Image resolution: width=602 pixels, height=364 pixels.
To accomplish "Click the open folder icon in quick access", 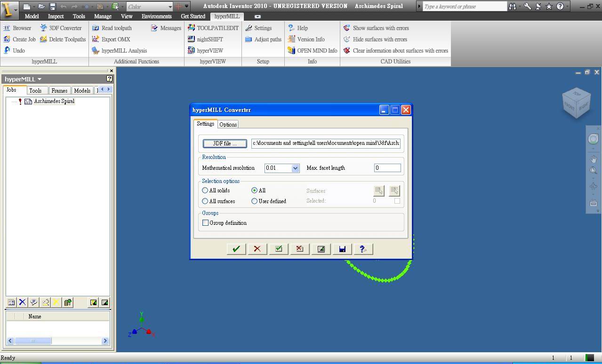I will click(x=41, y=7).
